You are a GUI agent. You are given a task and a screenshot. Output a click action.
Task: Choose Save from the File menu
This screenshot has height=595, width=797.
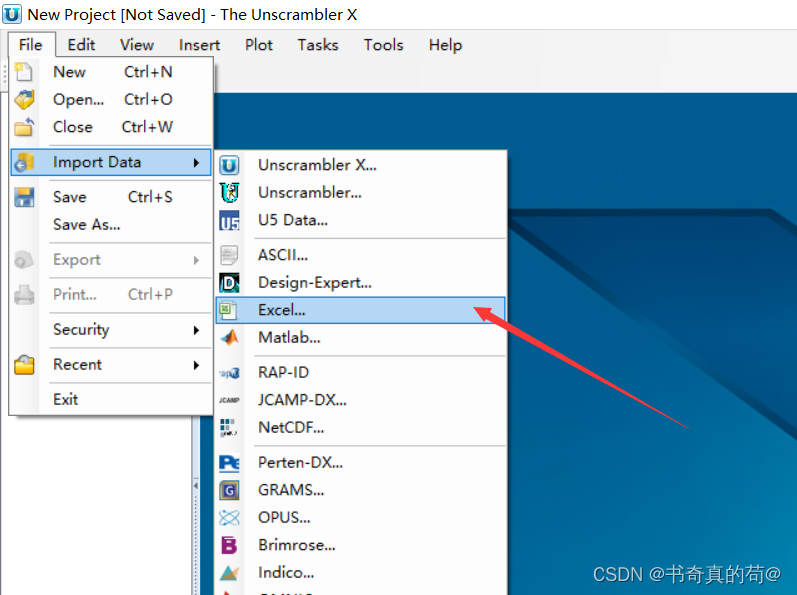pos(111,197)
